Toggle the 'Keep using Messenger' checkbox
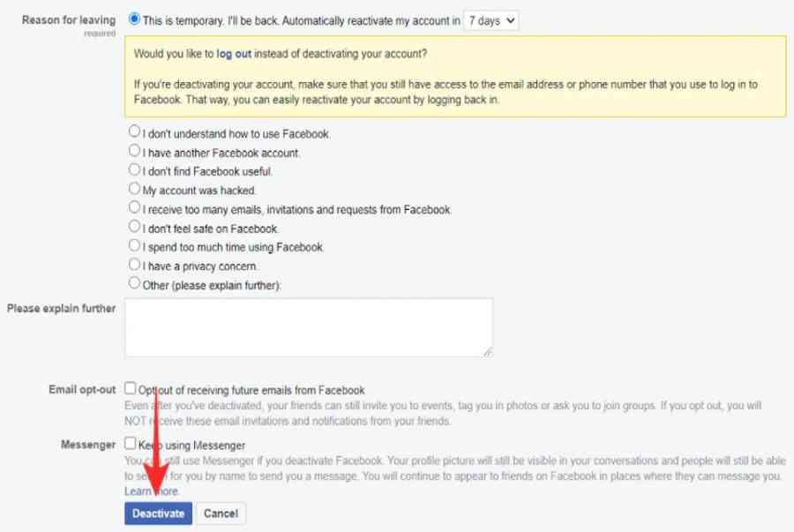Viewport: 794px width, 532px height. pyautogui.click(x=131, y=444)
